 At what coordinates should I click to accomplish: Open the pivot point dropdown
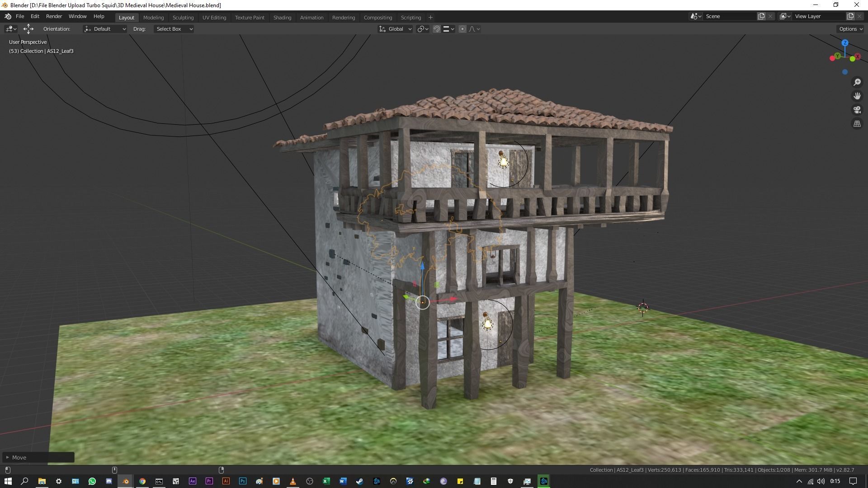[x=423, y=29]
